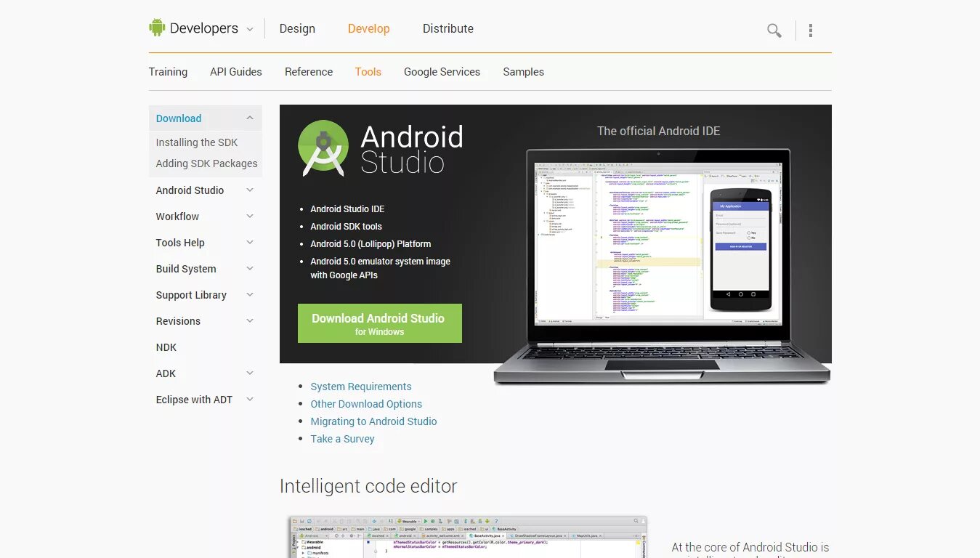This screenshot has width=980, height=558.
Task: Click the laptop Android Studio hero image
Action: (x=661, y=266)
